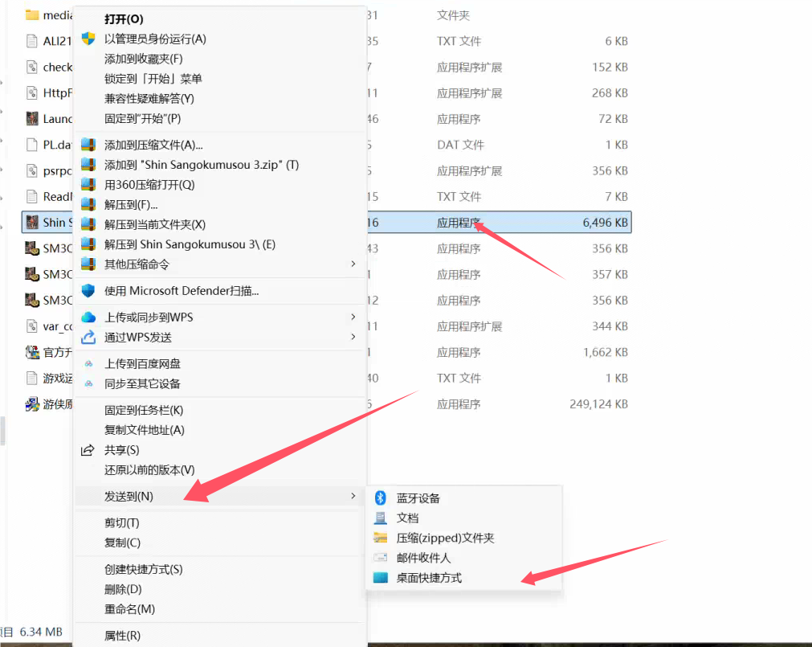Choose 文档 in the Send To submenu
The height and width of the screenshot is (647, 812).
click(x=407, y=518)
